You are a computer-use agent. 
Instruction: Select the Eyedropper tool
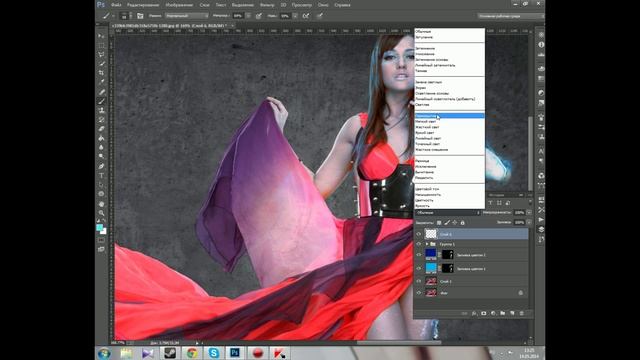tap(101, 82)
